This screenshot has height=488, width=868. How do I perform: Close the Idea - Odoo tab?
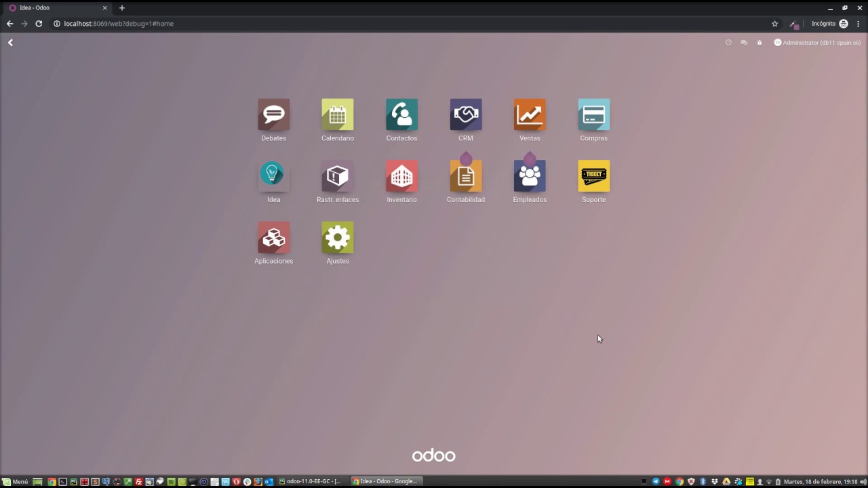[x=104, y=8]
